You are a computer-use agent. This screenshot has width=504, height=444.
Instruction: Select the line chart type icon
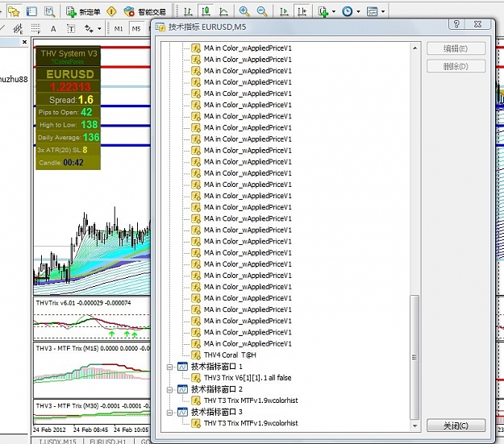(x=223, y=11)
